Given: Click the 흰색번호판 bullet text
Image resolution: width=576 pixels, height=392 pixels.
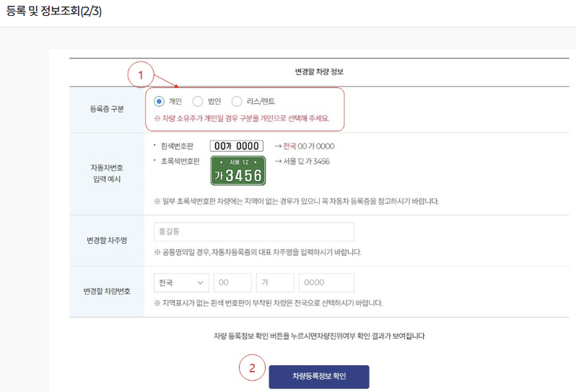Looking at the screenshot, I should pos(177,147).
